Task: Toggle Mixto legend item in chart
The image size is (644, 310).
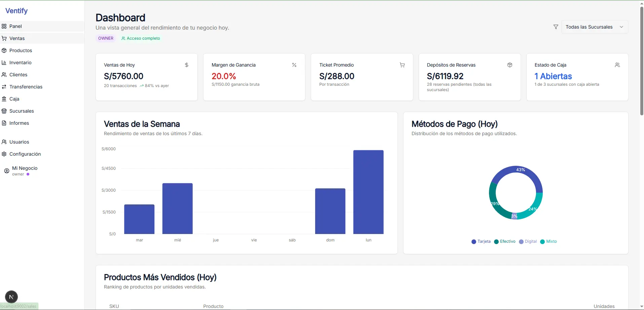Action: (548, 241)
